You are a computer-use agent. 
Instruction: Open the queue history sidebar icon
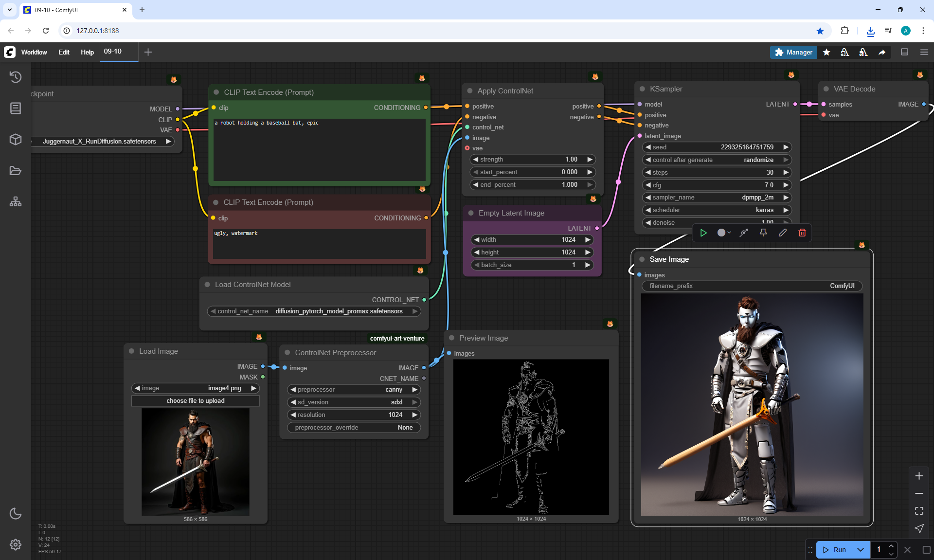point(16,77)
